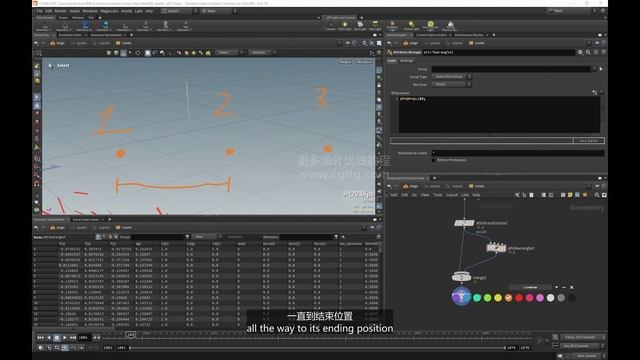Open the viewport Persp camera menu
The height and width of the screenshot is (360, 640).
[345, 62]
